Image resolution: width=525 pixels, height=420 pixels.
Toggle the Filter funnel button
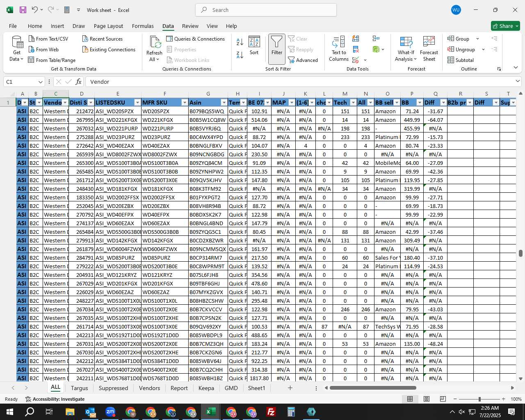point(277,48)
